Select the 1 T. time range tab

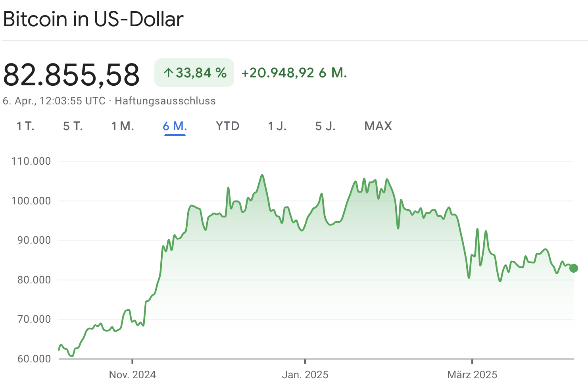pyautogui.click(x=25, y=126)
